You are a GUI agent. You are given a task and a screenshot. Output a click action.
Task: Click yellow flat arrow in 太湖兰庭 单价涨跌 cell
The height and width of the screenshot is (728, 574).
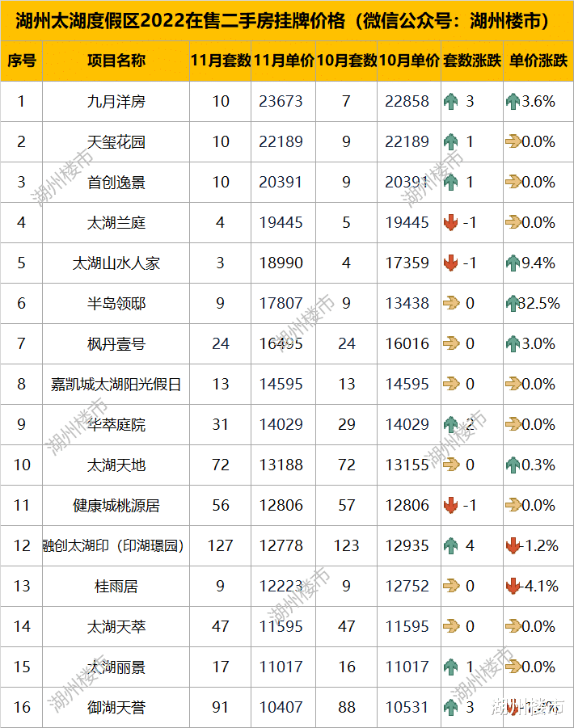click(x=513, y=222)
